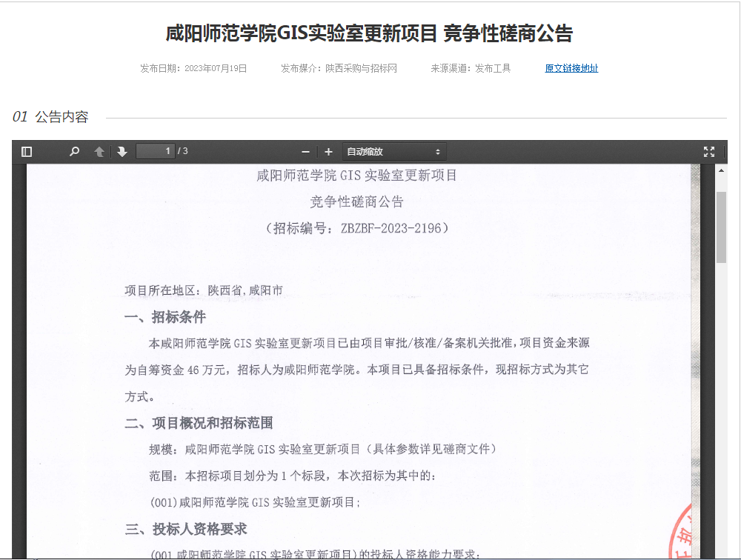The height and width of the screenshot is (560, 741).
Task: Click the 01 公告内容 section heading
Action: coord(50,117)
